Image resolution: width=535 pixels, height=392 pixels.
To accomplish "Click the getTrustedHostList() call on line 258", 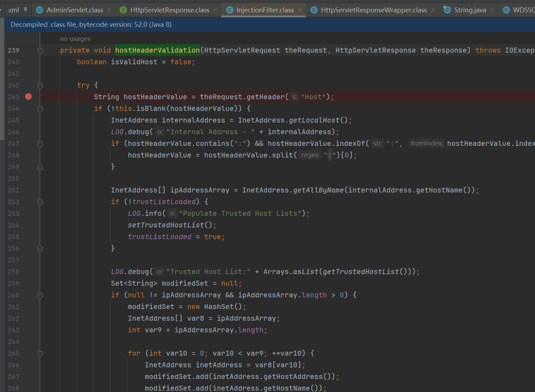I will [x=365, y=272].
